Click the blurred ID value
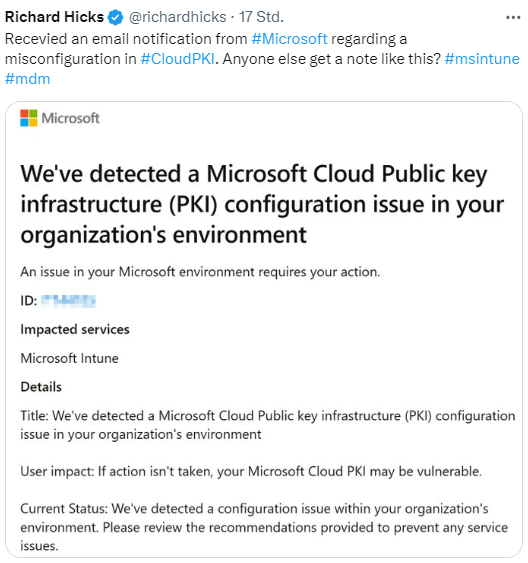The width and height of the screenshot is (528, 563). pyautogui.click(x=68, y=301)
